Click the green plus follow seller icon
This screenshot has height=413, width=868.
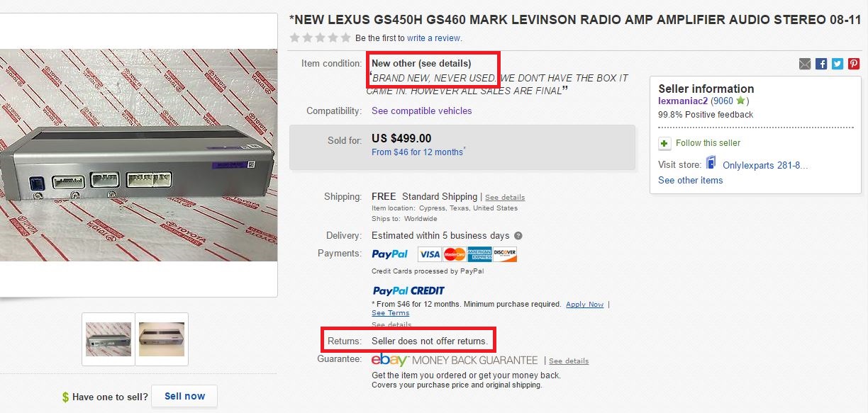(664, 143)
